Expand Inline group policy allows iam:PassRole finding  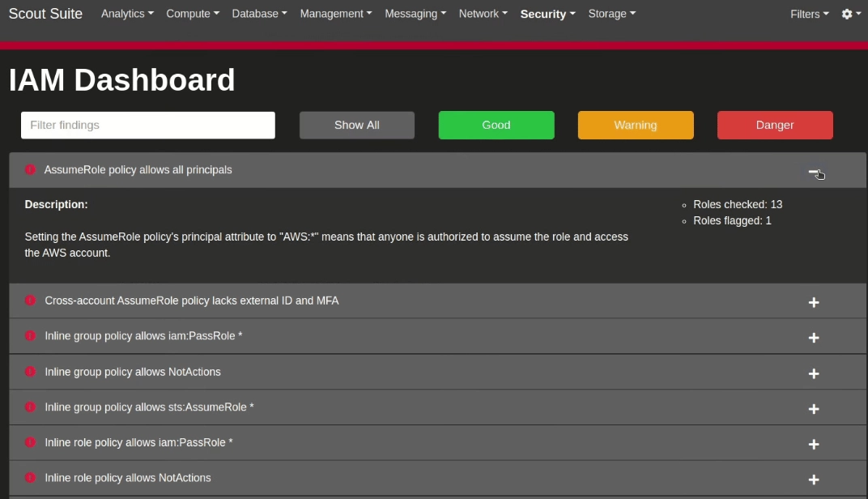click(813, 338)
